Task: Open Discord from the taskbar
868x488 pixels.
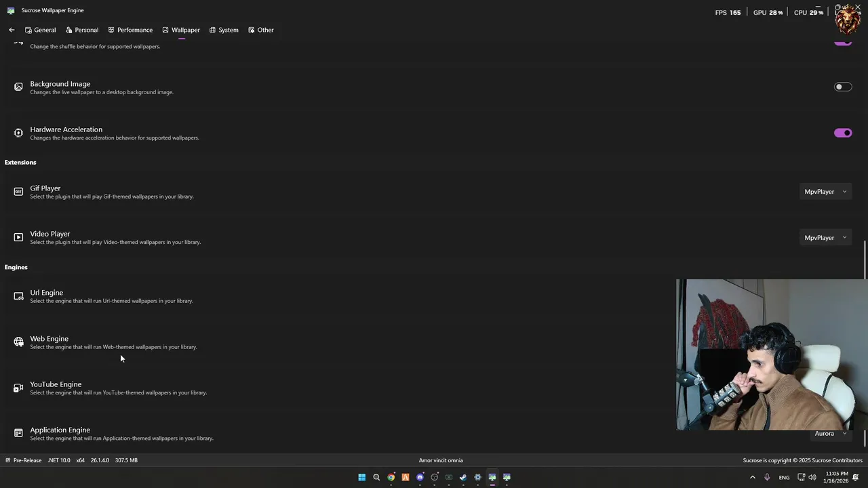Action: coord(420,477)
